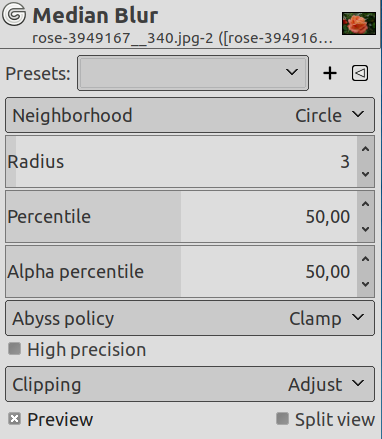Viewport: 382px width, 439px height.
Task: Enable the High precision checkbox
Action: pyautogui.click(x=14, y=349)
